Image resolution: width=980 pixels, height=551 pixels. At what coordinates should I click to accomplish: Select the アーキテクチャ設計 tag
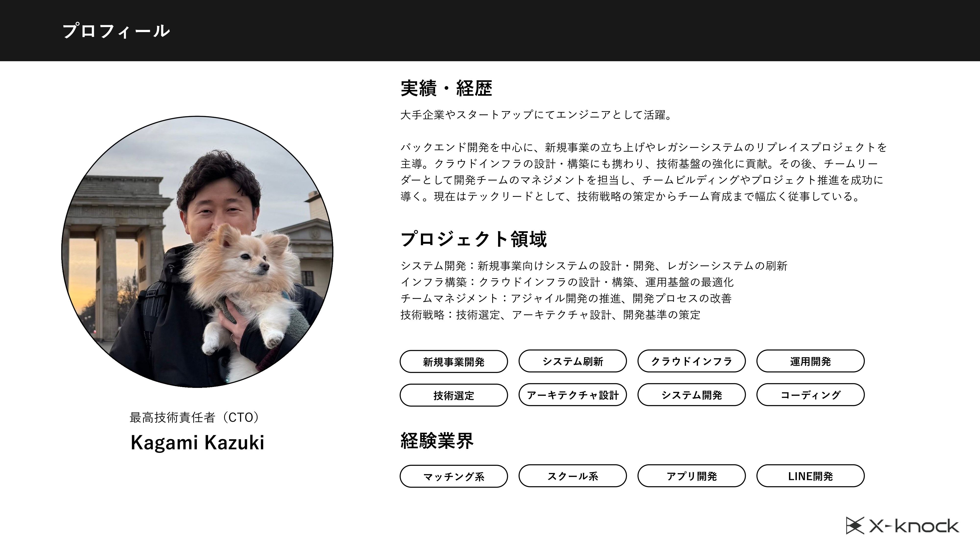click(573, 395)
